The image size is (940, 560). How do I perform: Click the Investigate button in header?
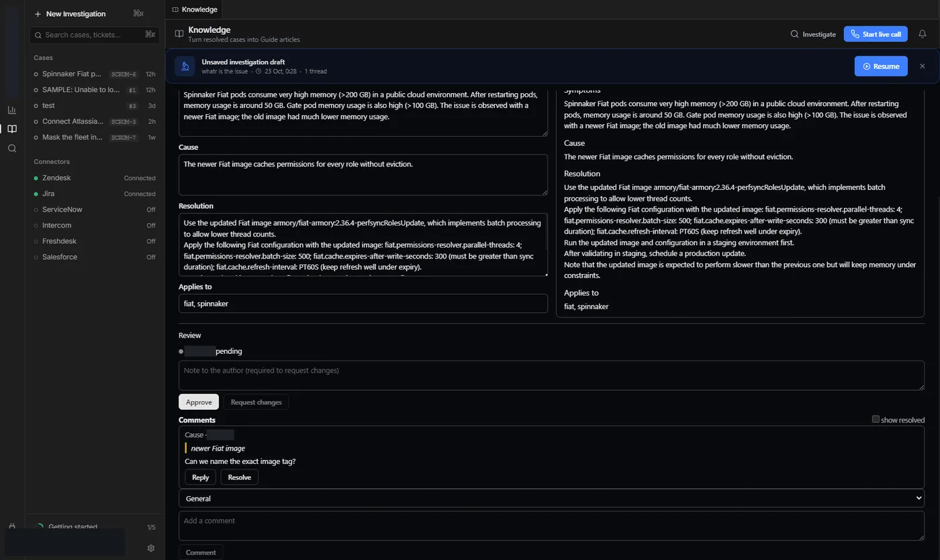(813, 34)
